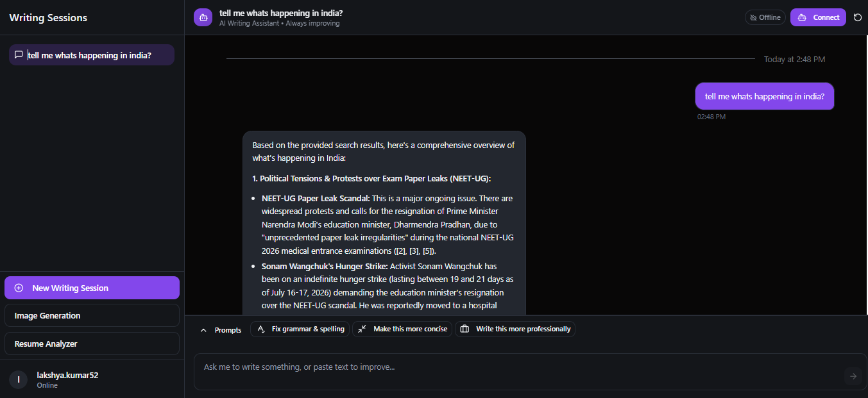Image resolution: width=868 pixels, height=398 pixels.
Task: Click the Connect button
Action: 818,17
